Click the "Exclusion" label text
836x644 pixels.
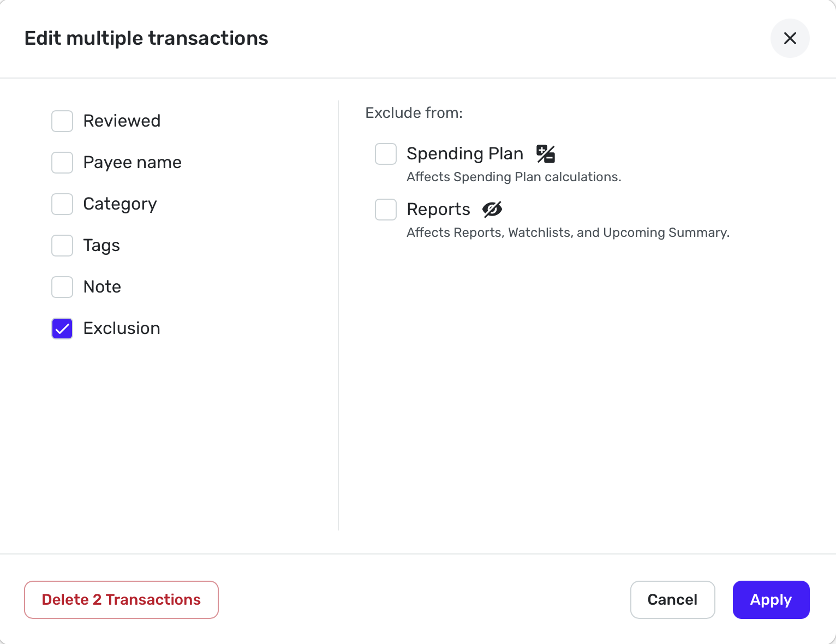pos(122,329)
